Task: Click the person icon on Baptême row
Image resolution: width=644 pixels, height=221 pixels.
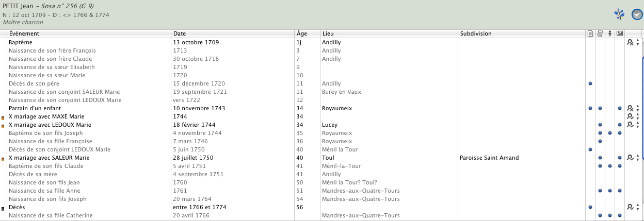Action: (x=630, y=42)
